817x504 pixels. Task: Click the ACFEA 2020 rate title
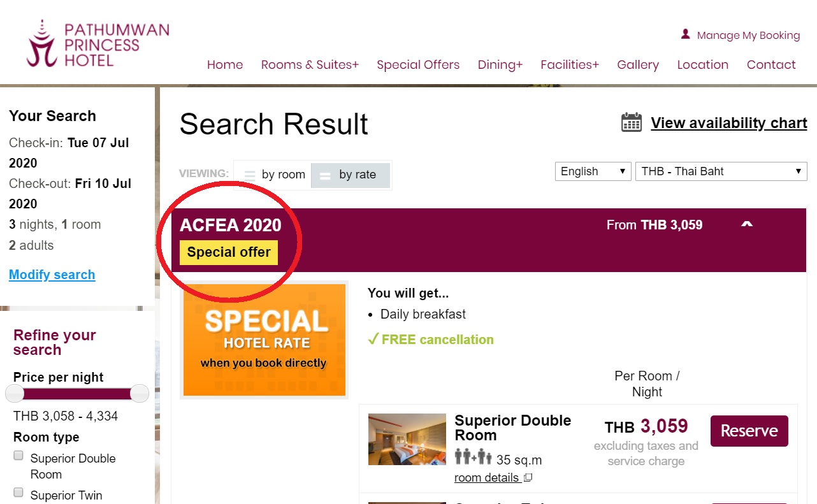231,225
